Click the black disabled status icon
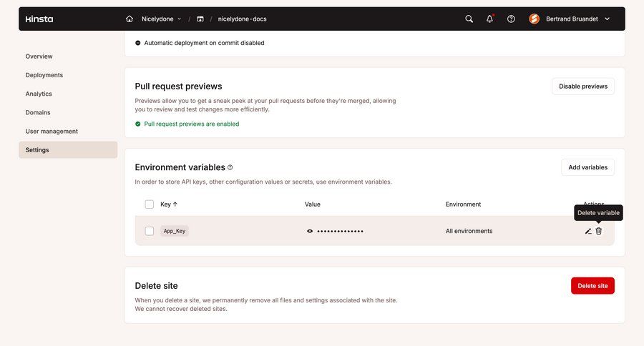This screenshot has height=346, width=644. click(138, 43)
